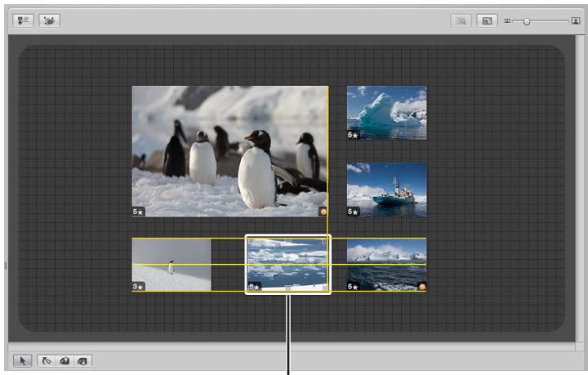Select the snowy mountains and sea photo

(386, 265)
